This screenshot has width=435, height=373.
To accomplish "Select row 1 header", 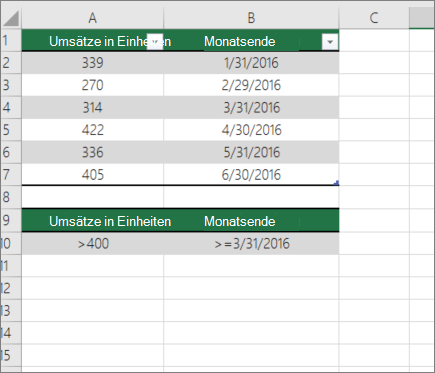I will (x=11, y=40).
